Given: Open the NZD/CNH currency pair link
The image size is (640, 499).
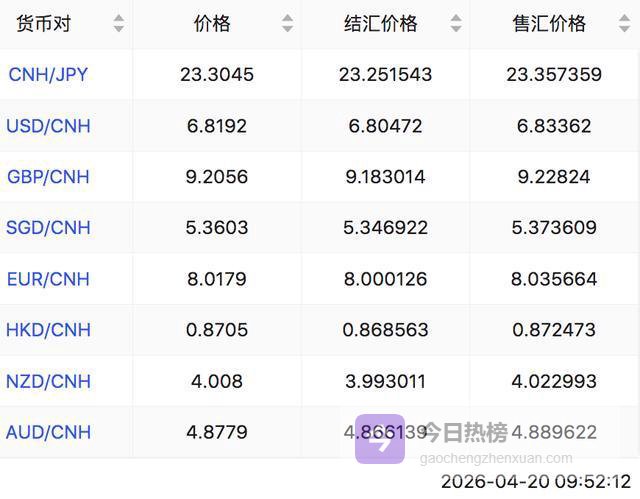Looking at the screenshot, I should [x=48, y=381].
